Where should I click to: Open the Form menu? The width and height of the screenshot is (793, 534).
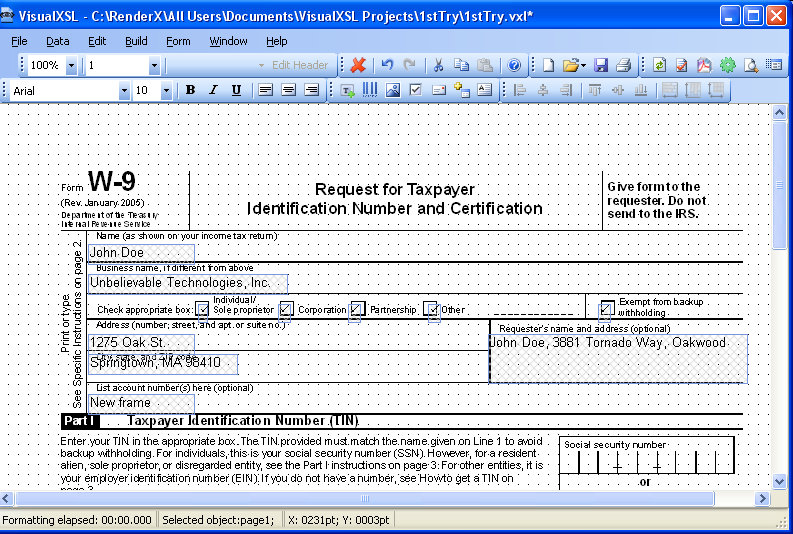[x=178, y=41]
